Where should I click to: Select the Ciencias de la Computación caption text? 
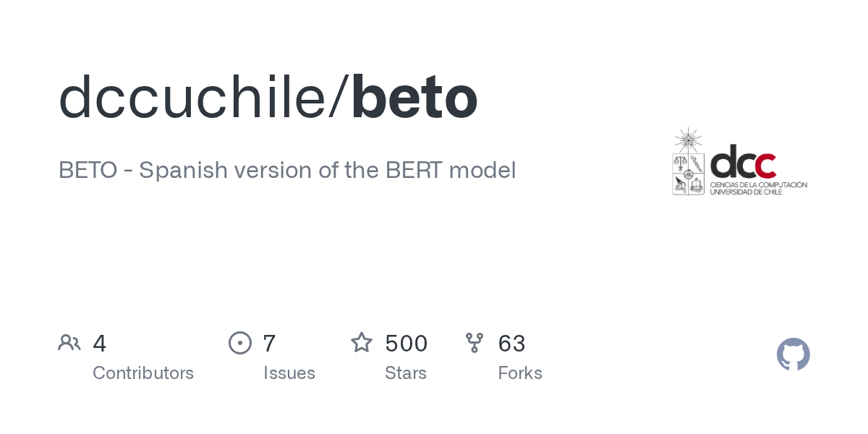(x=758, y=185)
